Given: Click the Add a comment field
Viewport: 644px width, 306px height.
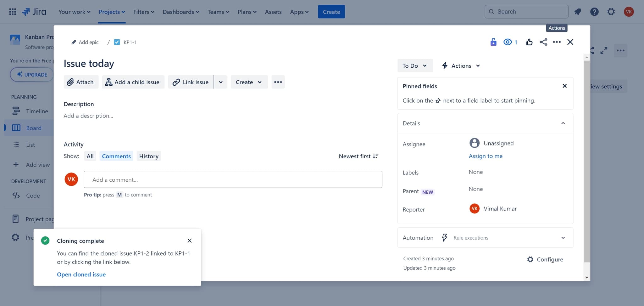Looking at the screenshot, I should (233, 179).
